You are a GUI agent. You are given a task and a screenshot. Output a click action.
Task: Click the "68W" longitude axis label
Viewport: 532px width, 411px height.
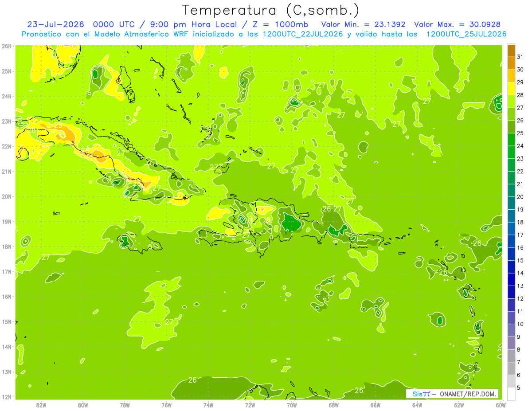click(x=334, y=405)
